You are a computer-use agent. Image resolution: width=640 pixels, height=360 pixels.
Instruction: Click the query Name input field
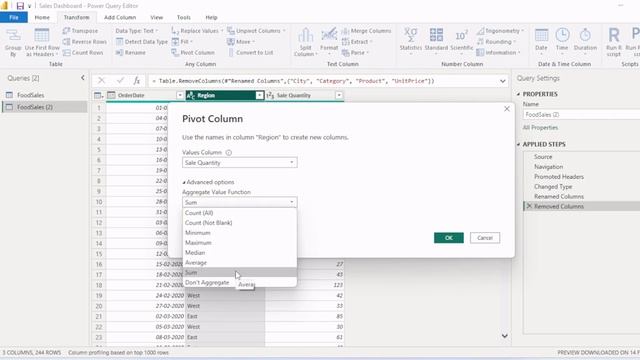pyautogui.click(x=581, y=115)
